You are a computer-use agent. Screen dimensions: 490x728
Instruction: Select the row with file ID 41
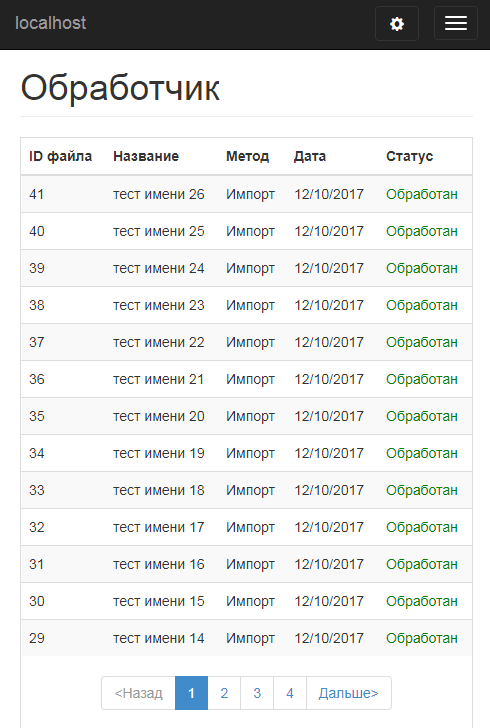[x=246, y=194]
